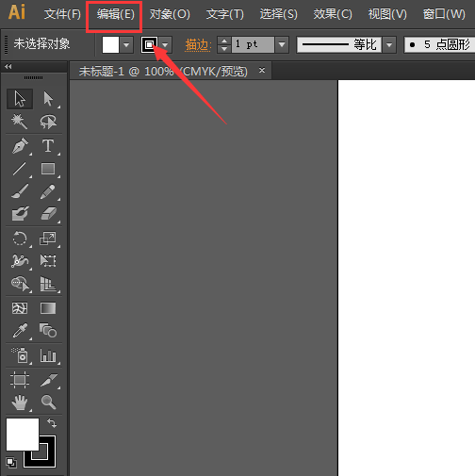This screenshot has height=476, width=475.
Task: Select the Rotate tool
Action: pos(20,238)
